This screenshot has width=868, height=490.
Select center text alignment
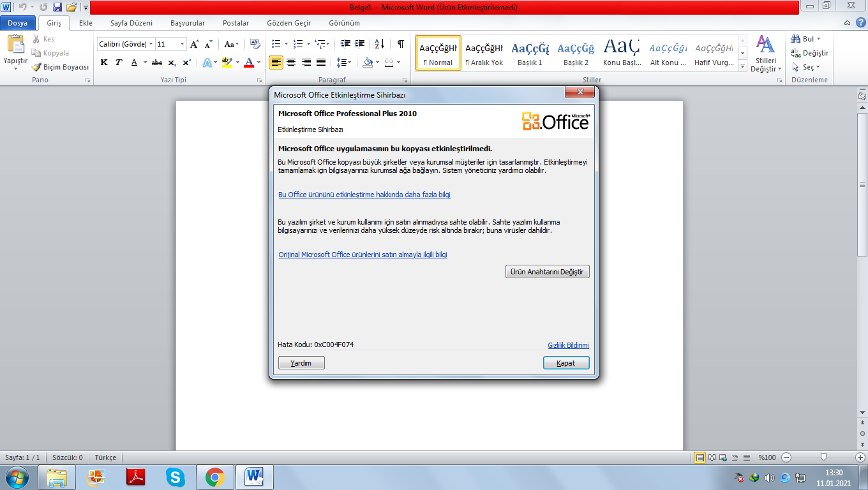point(291,63)
